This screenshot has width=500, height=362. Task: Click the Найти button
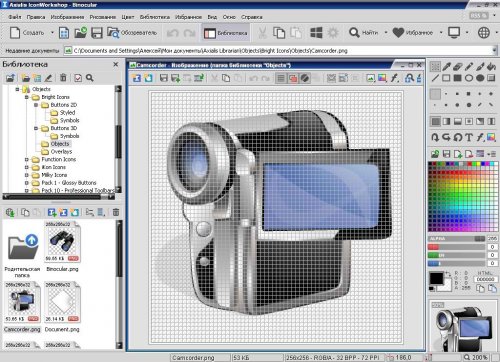pyautogui.click(x=364, y=33)
